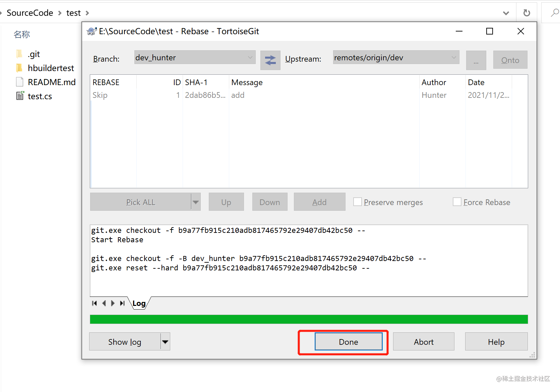Click the 'Start Rebase' log line
The width and height of the screenshot is (560, 392).
[x=117, y=240]
